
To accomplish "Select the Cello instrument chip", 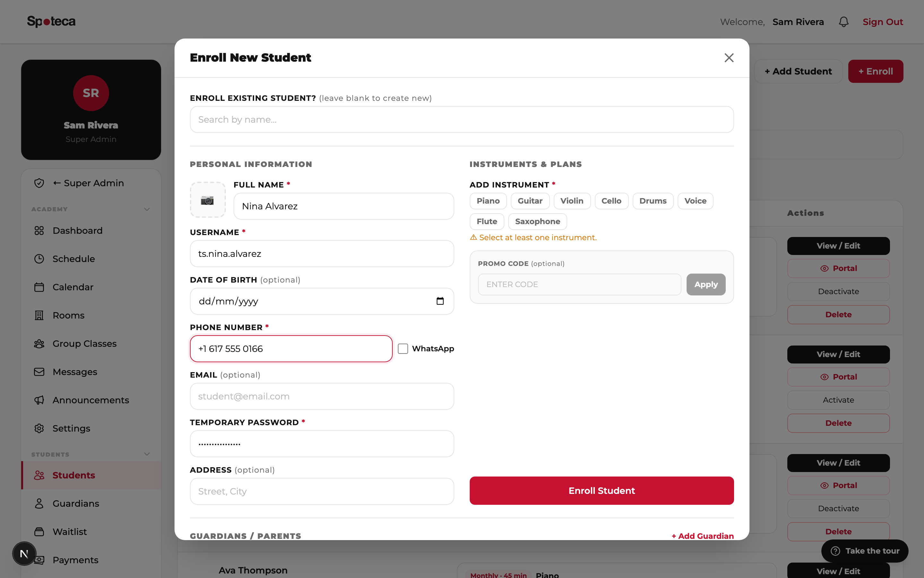I will [611, 201].
